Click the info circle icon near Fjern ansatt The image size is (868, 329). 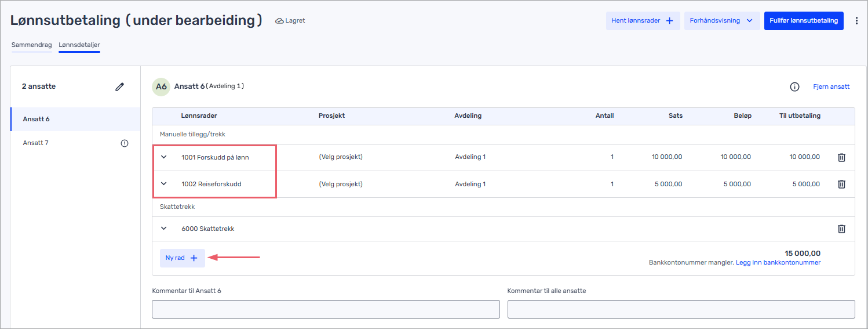[794, 86]
